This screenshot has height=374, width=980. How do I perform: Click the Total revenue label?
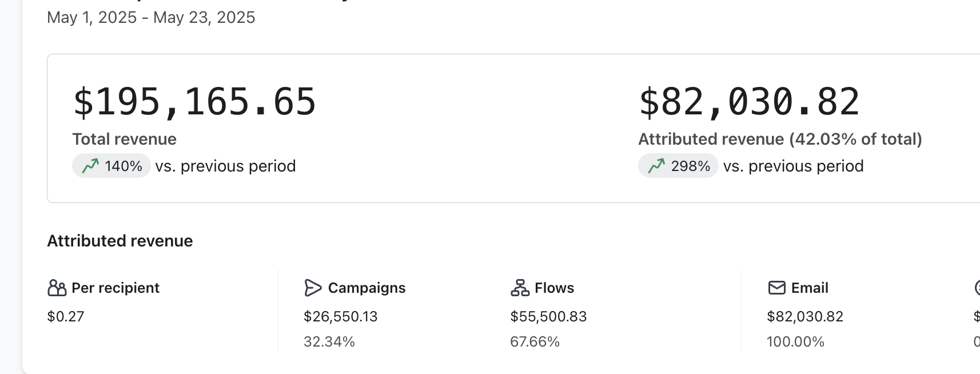tap(124, 139)
